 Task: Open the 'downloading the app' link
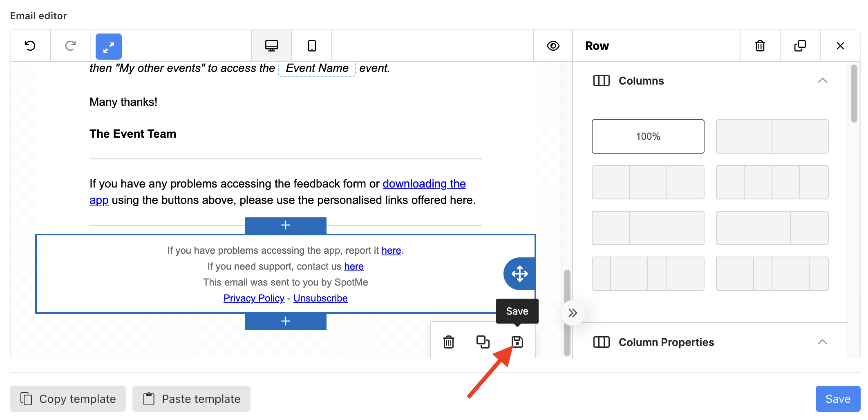[x=424, y=184]
